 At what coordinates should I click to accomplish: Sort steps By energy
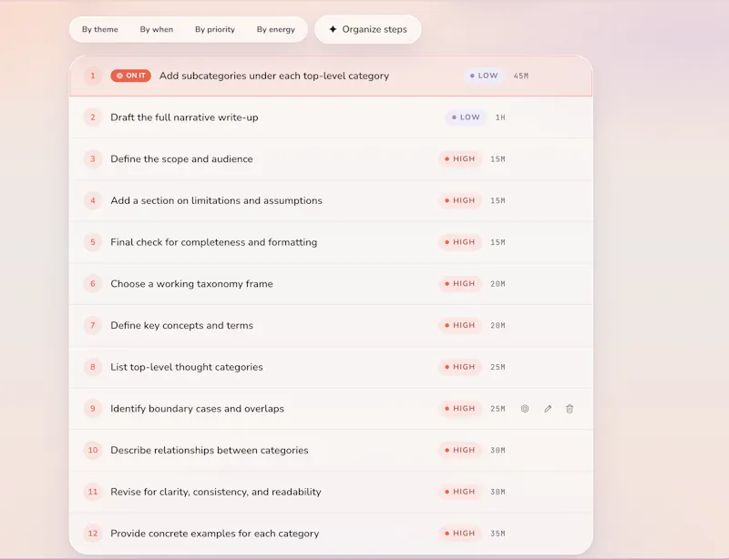[x=276, y=29]
